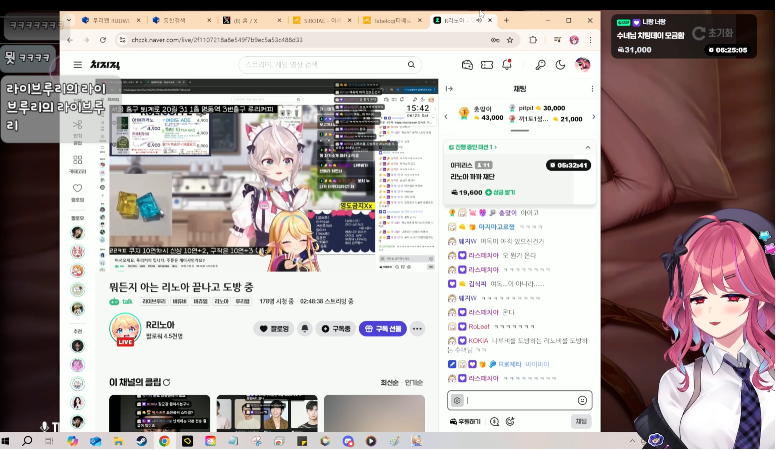Open File Explorer from the taskbar
Viewport: 776px width, 450px height.
click(x=118, y=441)
